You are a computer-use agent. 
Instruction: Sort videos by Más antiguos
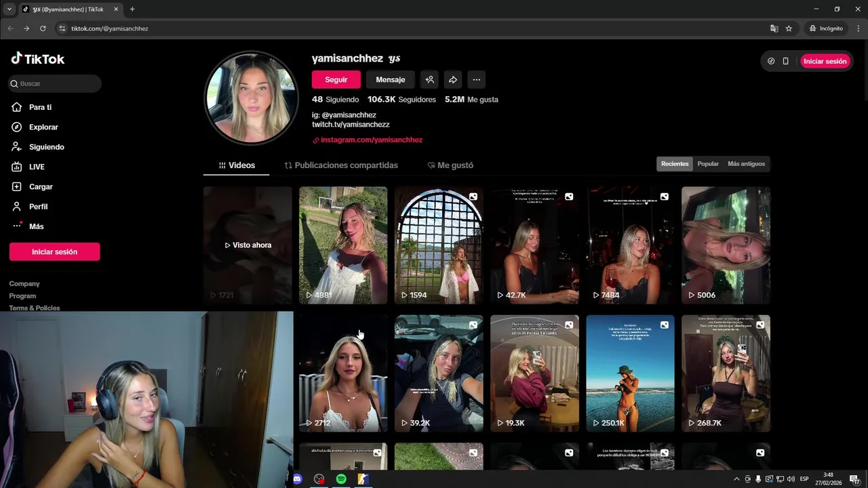(x=746, y=164)
